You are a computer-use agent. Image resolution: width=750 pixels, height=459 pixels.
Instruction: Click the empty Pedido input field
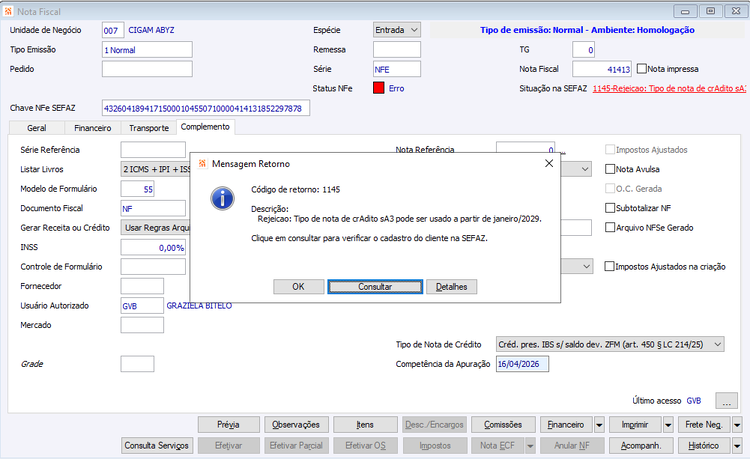click(147, 69)
